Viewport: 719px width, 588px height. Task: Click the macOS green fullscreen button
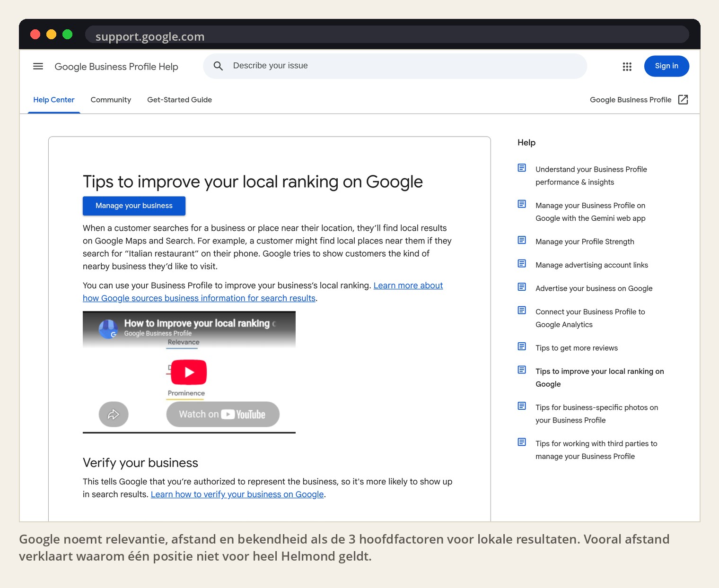[67, 34]
